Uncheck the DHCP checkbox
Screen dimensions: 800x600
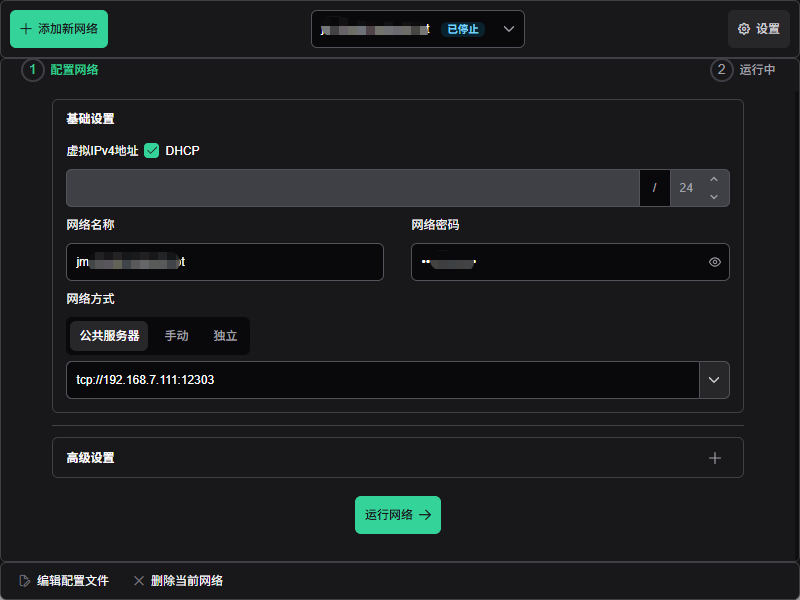(x=152, y=151)
